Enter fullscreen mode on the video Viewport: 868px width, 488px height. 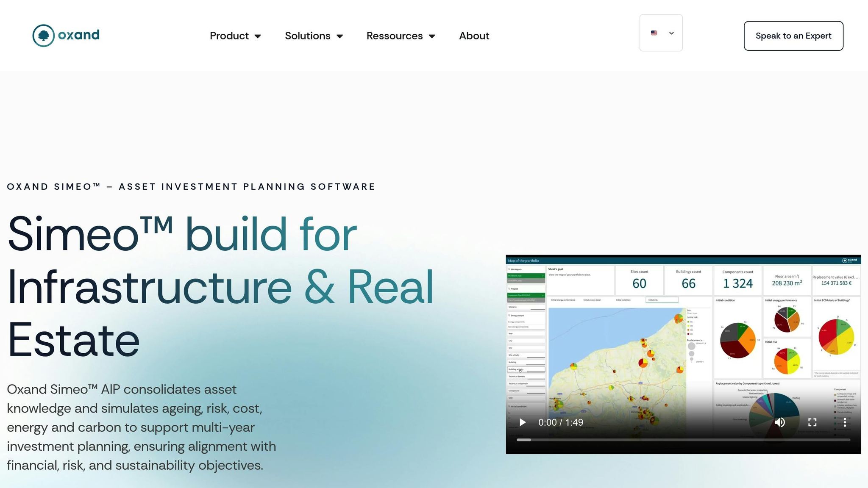812,422
